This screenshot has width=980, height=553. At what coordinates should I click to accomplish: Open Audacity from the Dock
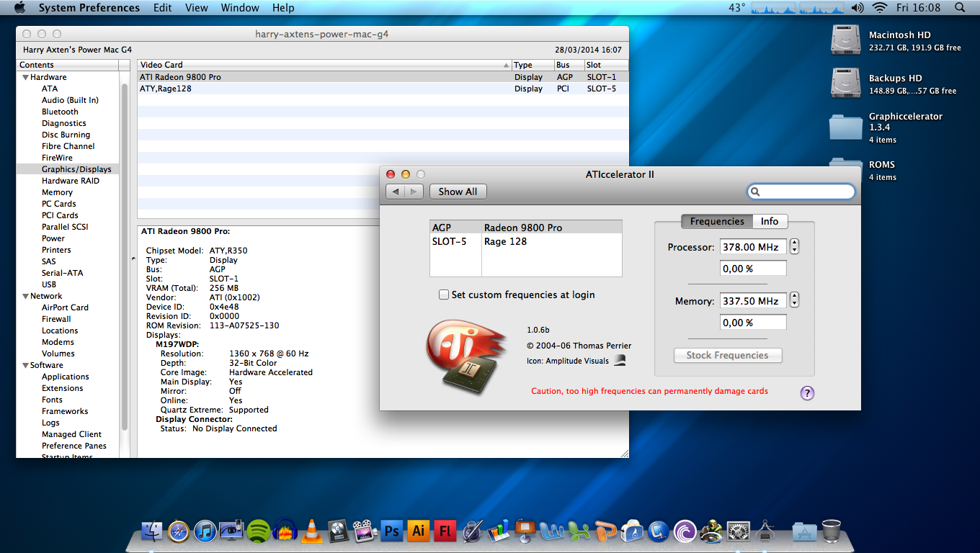[x=285, y=531]
